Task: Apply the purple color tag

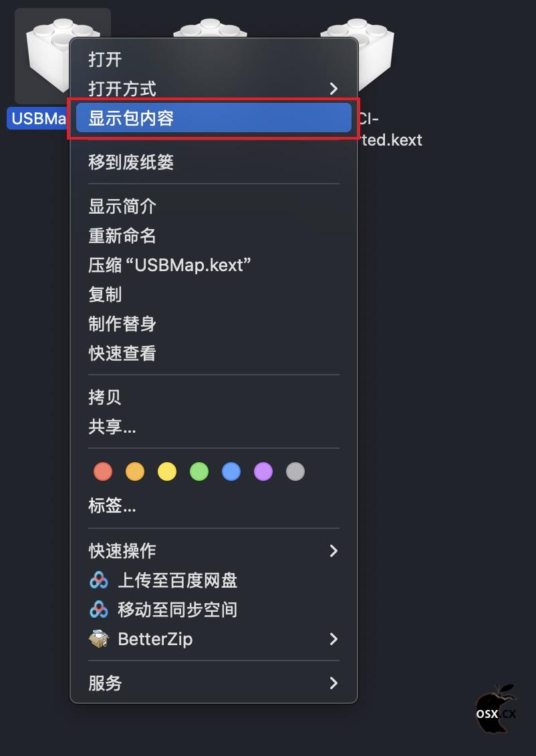Action: coord(263,471)
